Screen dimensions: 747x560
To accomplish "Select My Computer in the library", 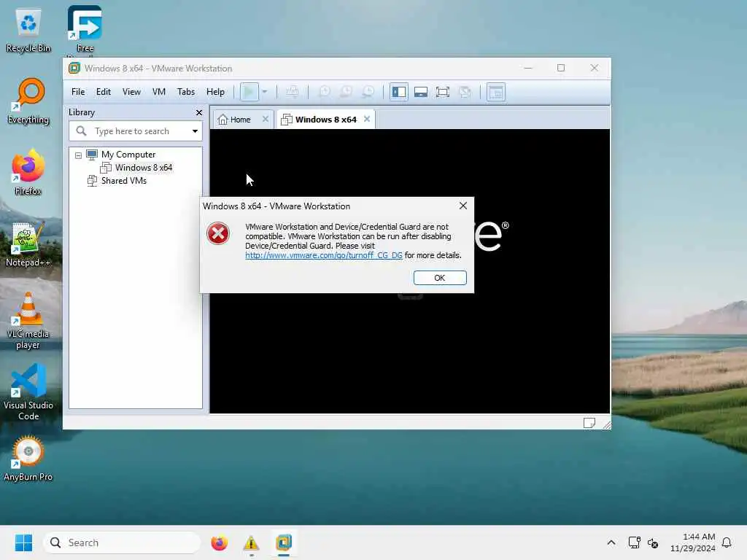I will [128, 155].
